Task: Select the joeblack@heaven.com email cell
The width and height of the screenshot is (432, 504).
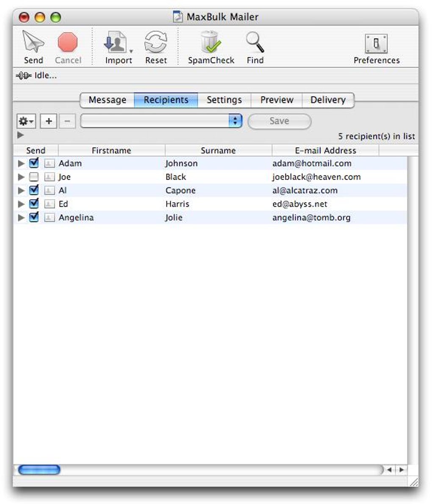Action: click(x=316, y=177)
